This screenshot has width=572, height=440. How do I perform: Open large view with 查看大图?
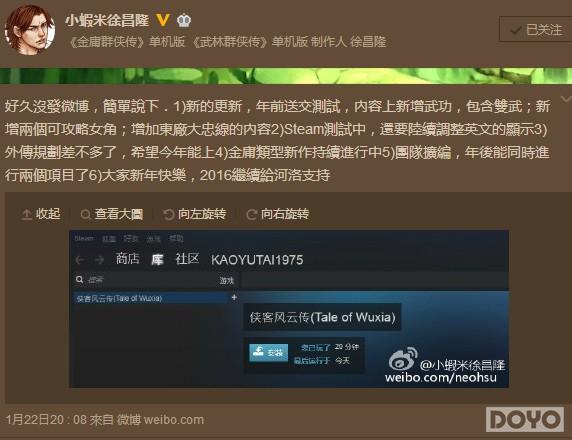[112, 214]
